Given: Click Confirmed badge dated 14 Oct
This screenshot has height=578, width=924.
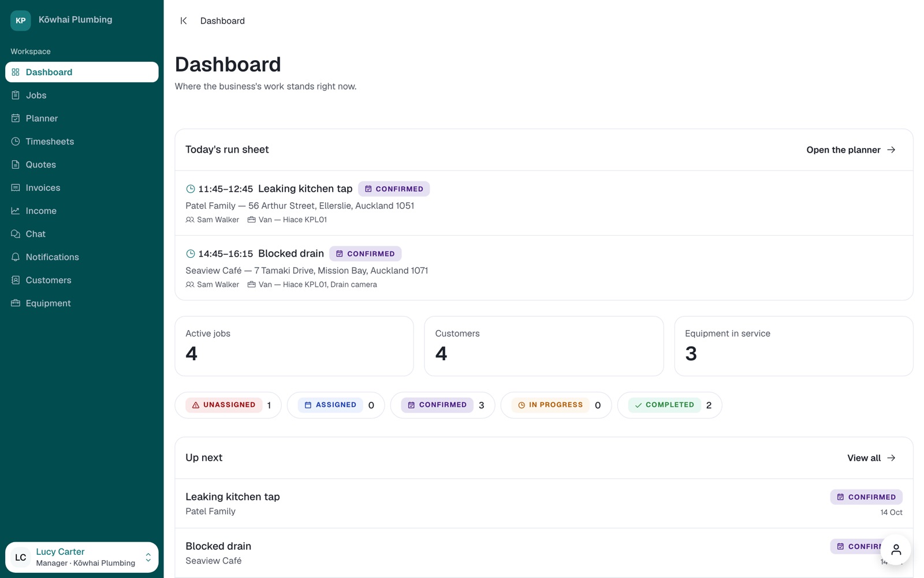Looking at the screenshot, I should coord(866,497).
